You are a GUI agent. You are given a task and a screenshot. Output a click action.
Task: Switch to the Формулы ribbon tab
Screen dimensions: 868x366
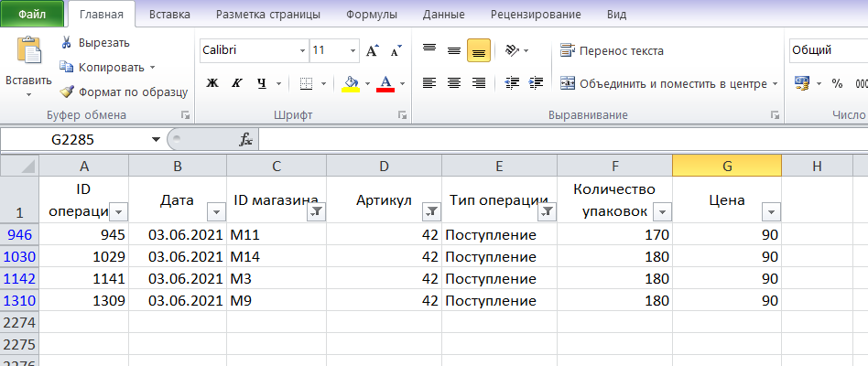pyautogui.click(x=372, y=15)
